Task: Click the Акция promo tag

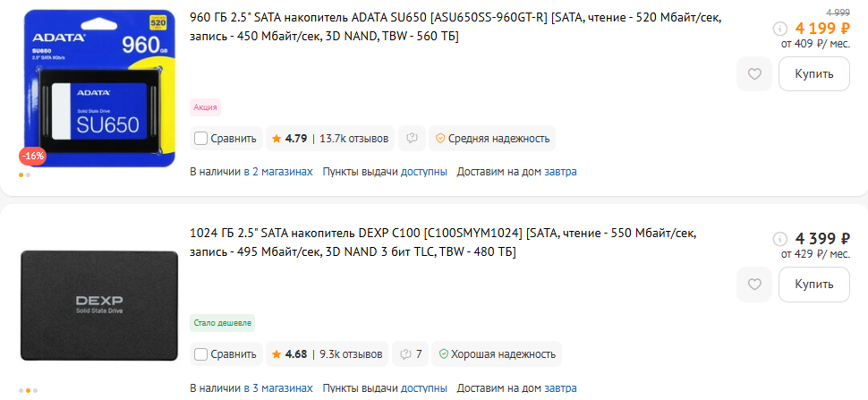Action: coord(205,107)
